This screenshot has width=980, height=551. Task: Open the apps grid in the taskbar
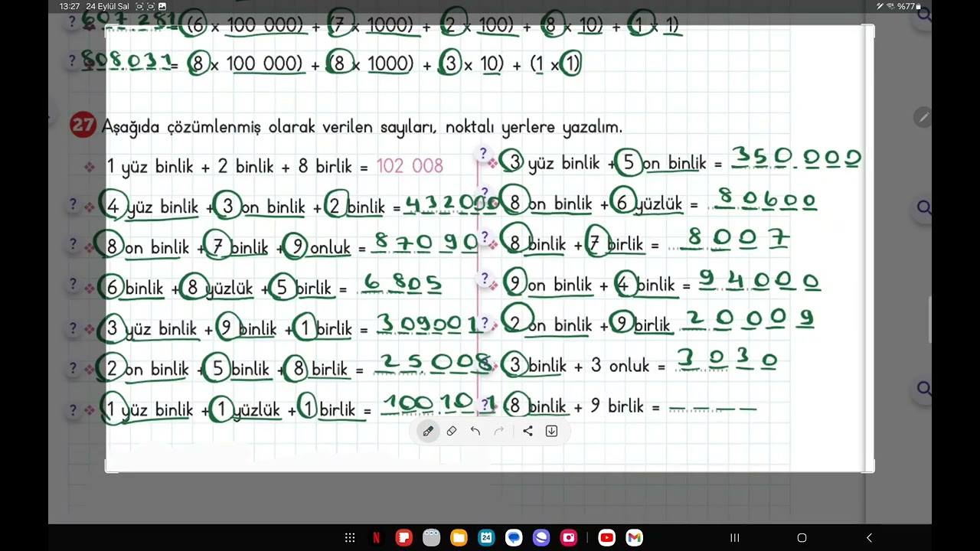350,538
